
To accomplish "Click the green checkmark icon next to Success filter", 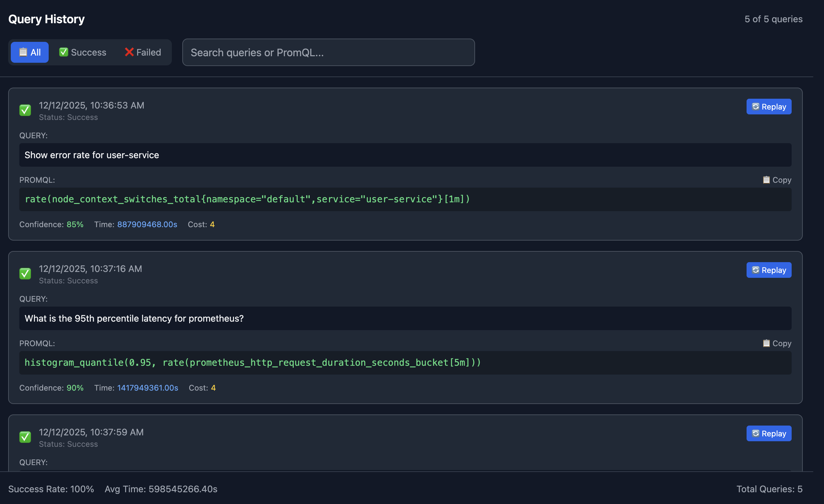I will coord(64,52).
